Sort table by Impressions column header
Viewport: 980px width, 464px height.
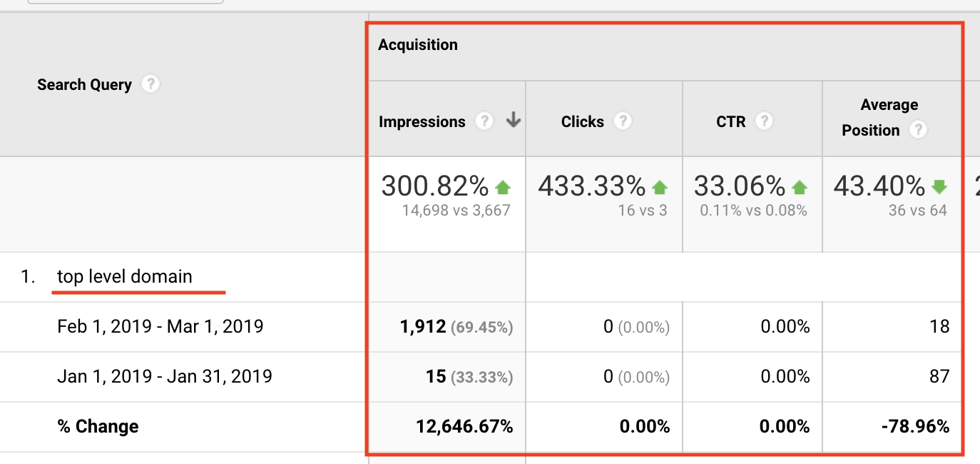click(422, 121)
